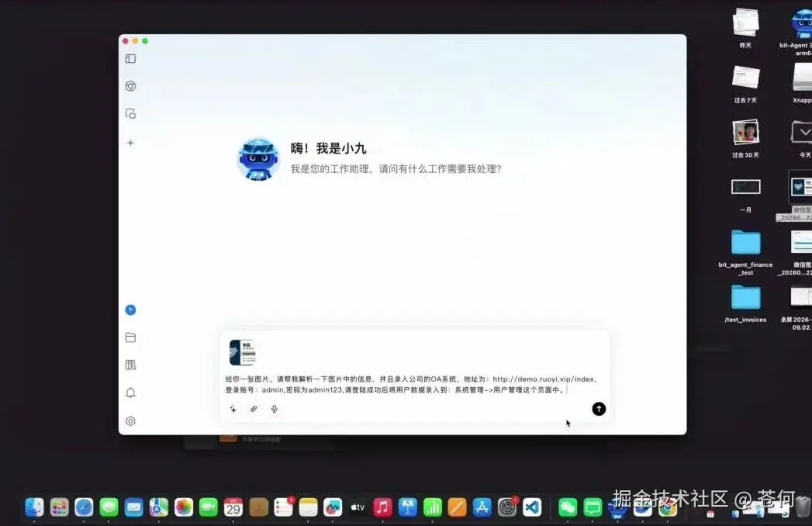Open the knowledge base library icon in sidebar
812x526 pixels.
coord(130,365)
